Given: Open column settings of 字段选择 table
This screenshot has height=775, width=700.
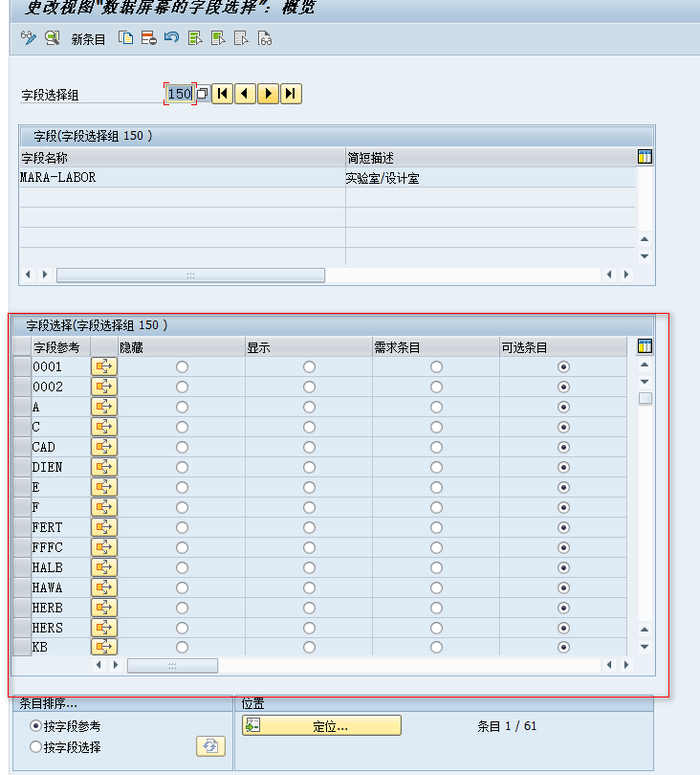Looking at the screenshot, I should coord(645,346).
